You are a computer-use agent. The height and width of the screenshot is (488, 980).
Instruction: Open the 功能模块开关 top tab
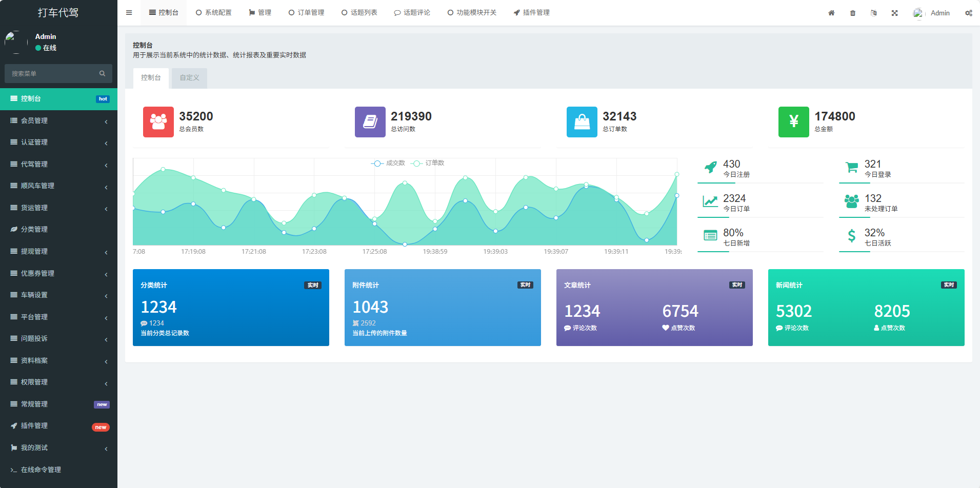click(x=472, y=13)
